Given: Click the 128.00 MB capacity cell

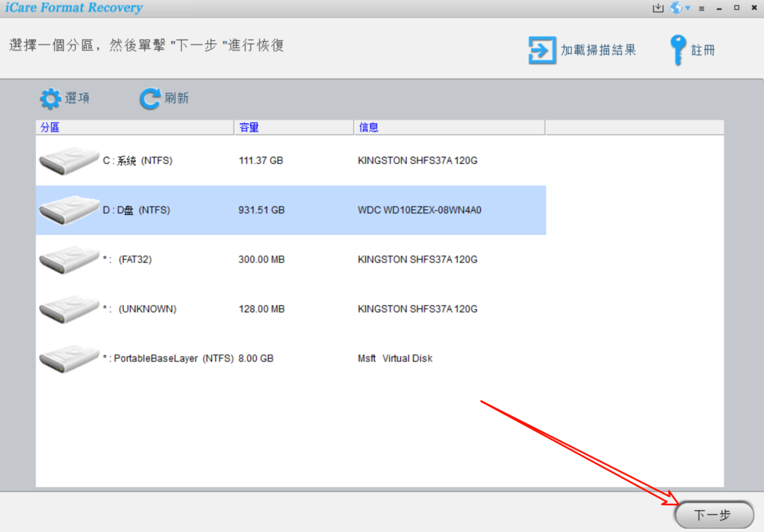Looking at the screenshot, I should [x=261, y=309].
